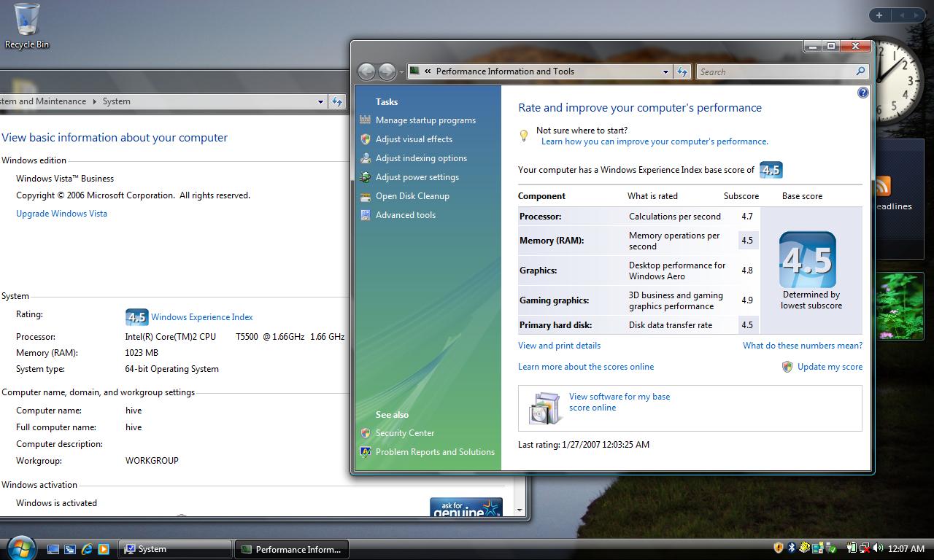Screen dimensions: 934x560
Task: Open Adjust visual effects task
Action: [414, 139]
